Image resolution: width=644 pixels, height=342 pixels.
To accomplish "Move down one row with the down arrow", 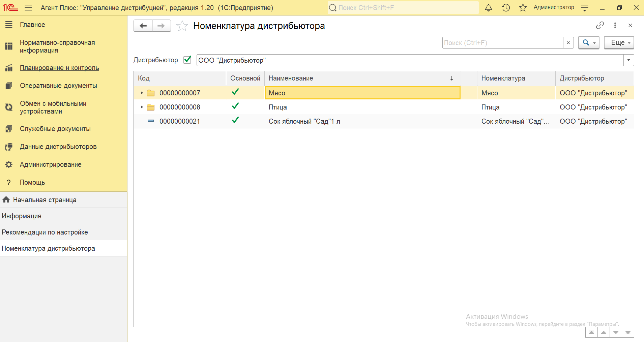I will click(x=616, y=333).
